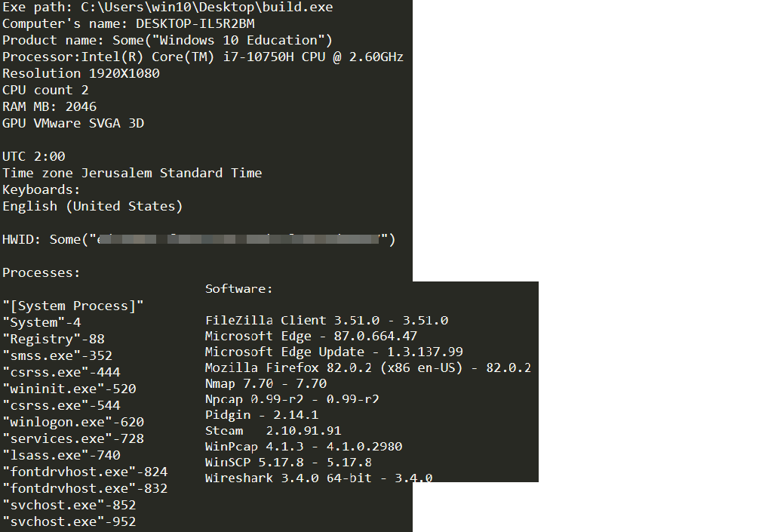The image size is (762, 532).
Task: Click Time zone Jerusalem Standard Time text
Action: [x=132, y=173]
